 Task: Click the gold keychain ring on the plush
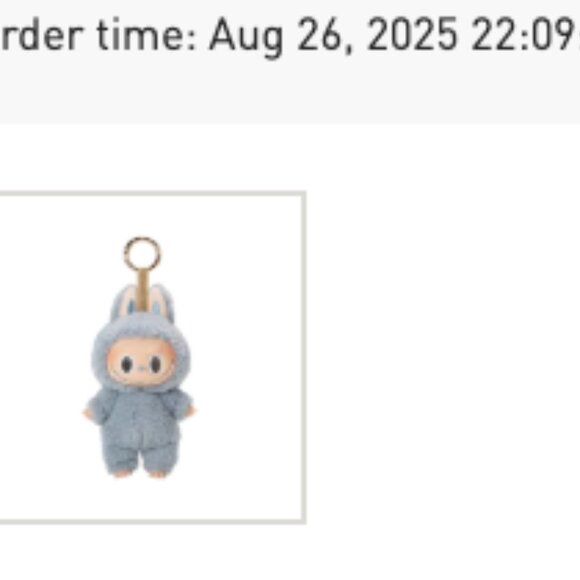click(142, 254)
